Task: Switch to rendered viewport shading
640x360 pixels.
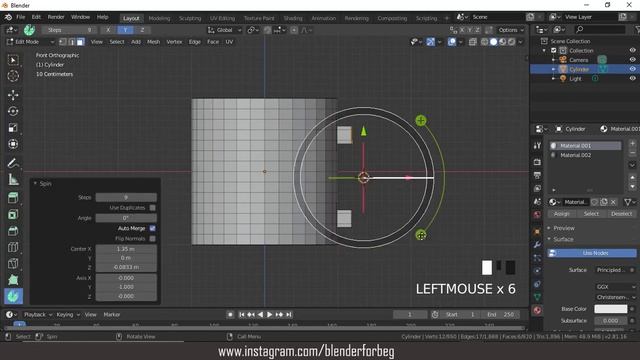Action: pyautogui.click(x=511, y=42)
